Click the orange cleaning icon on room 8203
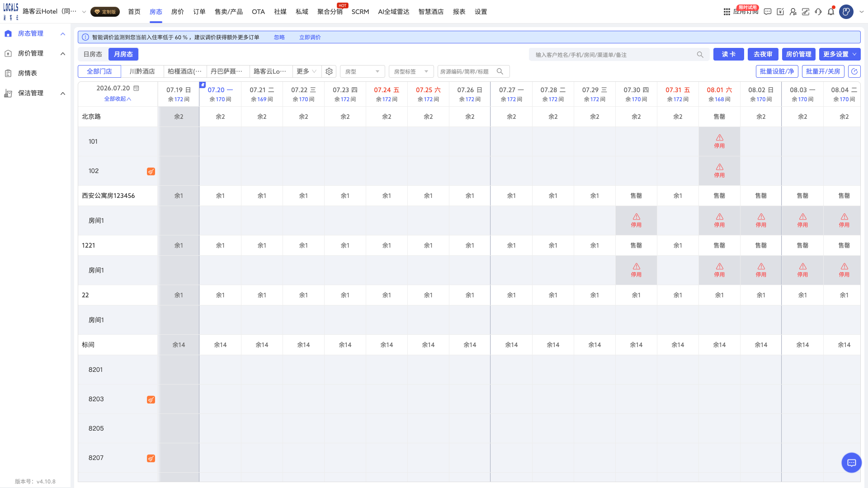This screenshot has width=868, height=488. pyautogui.click(x=151, y=399)
